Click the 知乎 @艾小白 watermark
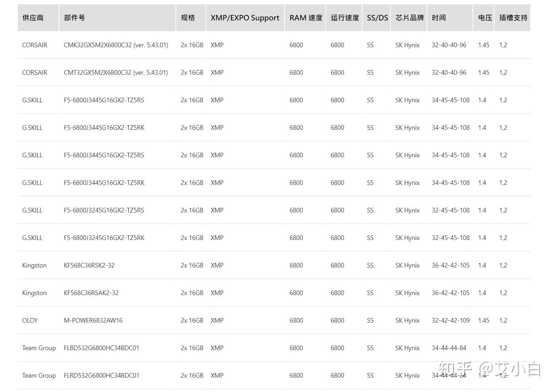The height and width of the screenshot is (392, 556). 490,369
